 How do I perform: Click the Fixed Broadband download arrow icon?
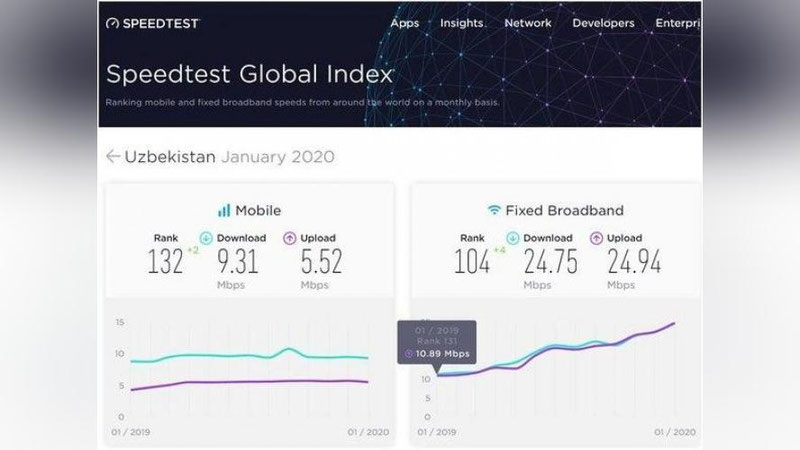pos(513,238)
